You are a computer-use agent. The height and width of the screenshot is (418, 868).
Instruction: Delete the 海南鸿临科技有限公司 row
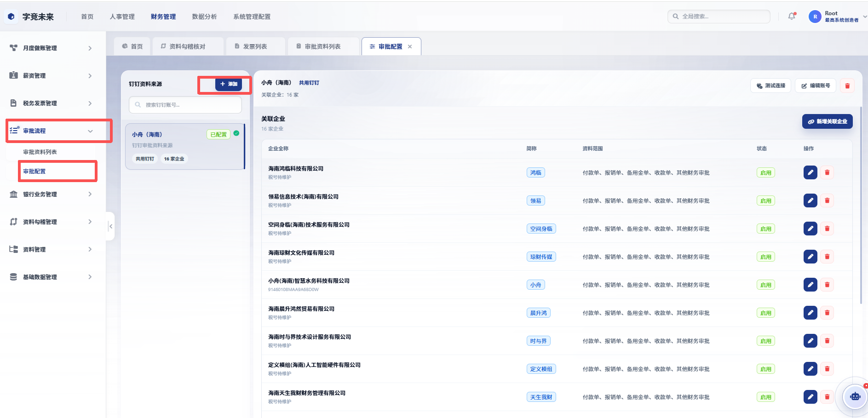(827, 172)
